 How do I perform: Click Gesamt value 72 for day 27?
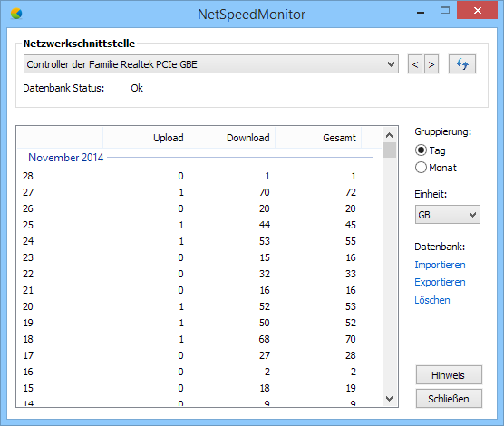pyautogui.click(x=351, y=192)
